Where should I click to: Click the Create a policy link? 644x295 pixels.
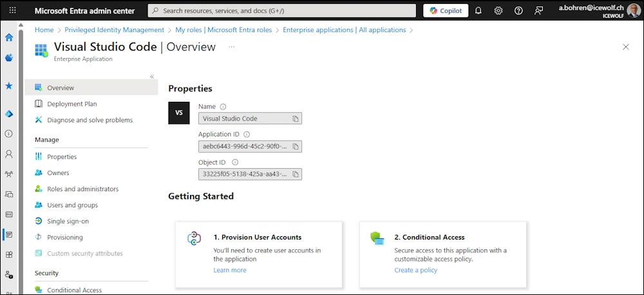415,271
